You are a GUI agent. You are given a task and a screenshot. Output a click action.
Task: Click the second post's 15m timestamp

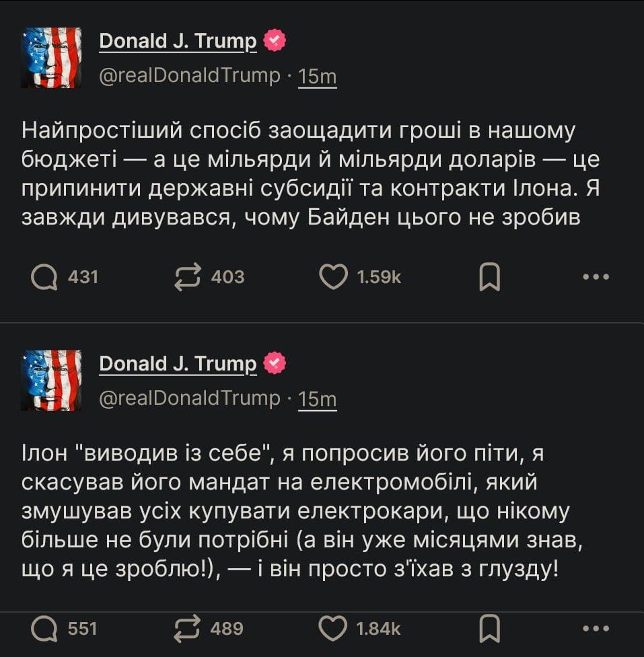point(317,399)
